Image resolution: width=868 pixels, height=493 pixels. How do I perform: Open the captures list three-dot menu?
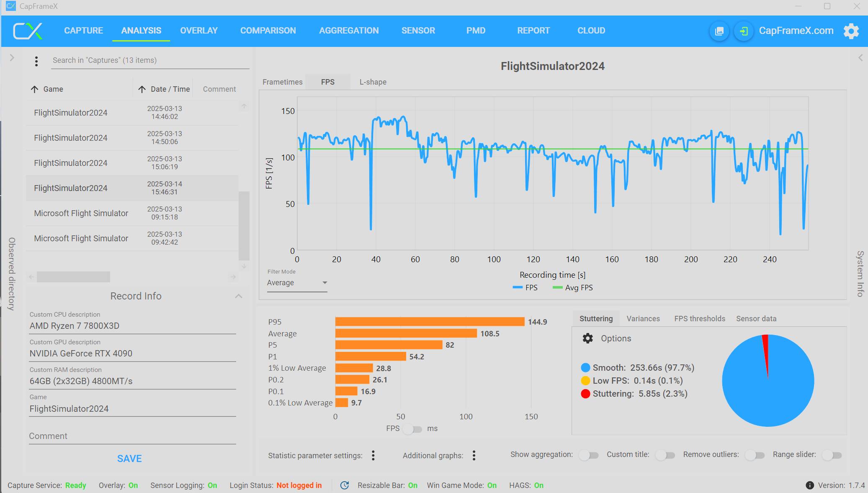tap(36, 61)
